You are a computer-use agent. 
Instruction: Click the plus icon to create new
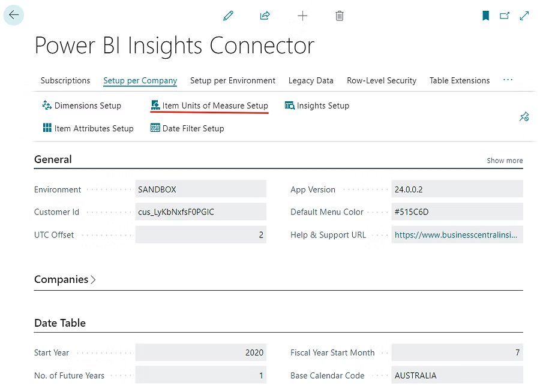click(302, 16)
